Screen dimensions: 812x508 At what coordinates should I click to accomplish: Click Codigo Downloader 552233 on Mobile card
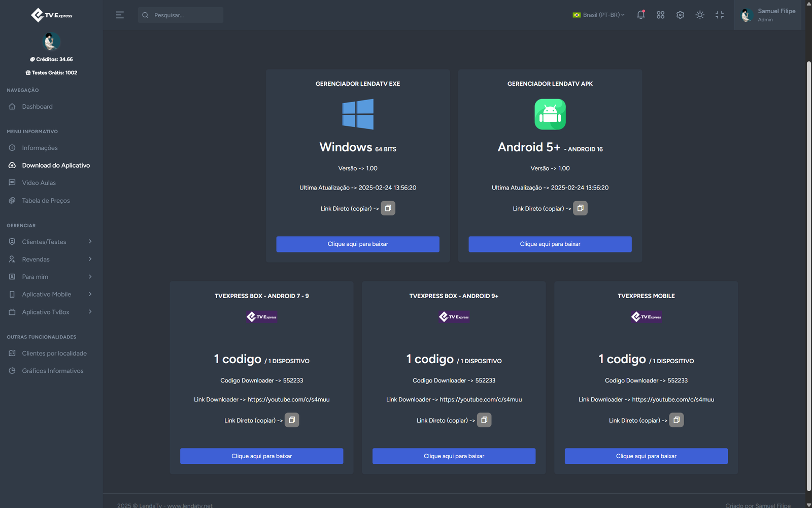click(x=646, y=380)
